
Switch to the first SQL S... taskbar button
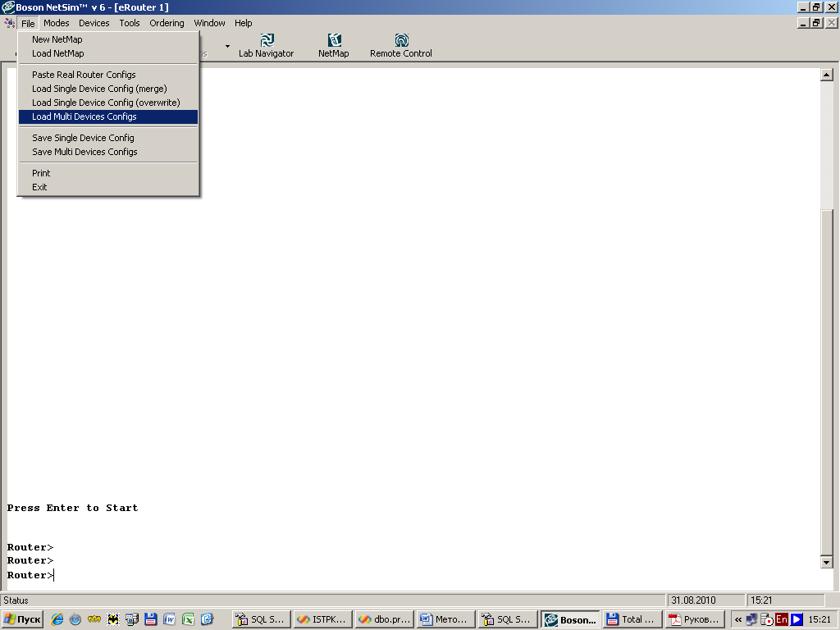point(262,619)
